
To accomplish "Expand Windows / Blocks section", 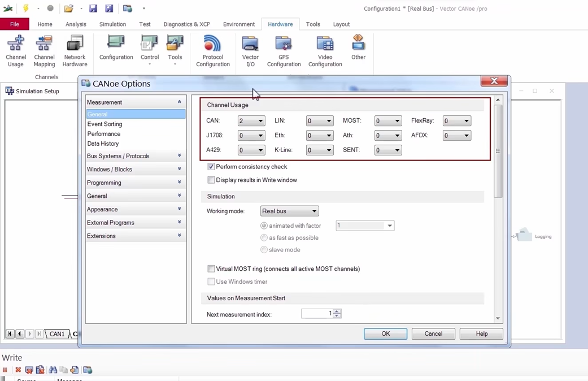I will click(136, 169).
